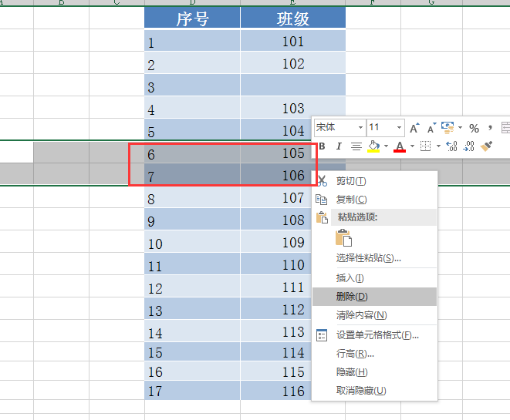510x420 pixels.
Task: Expand the borders dropdown arrow
Action: coord(438,146)
